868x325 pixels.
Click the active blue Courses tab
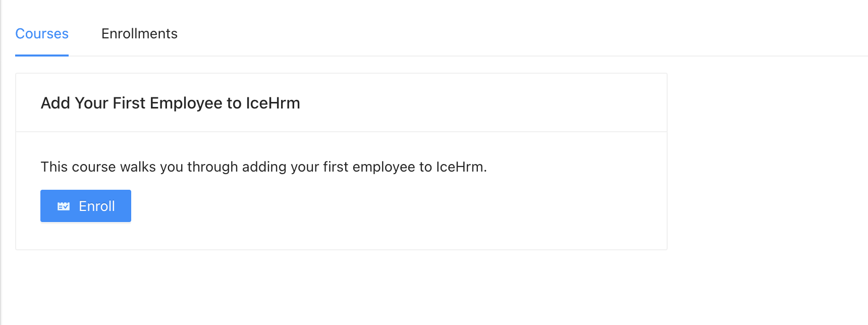click(x=42, y=33)
